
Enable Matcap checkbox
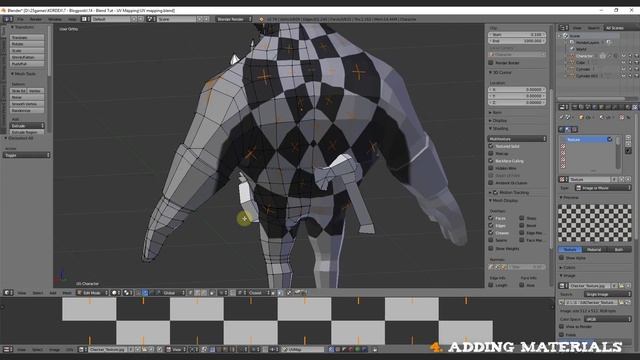(491, 153)
